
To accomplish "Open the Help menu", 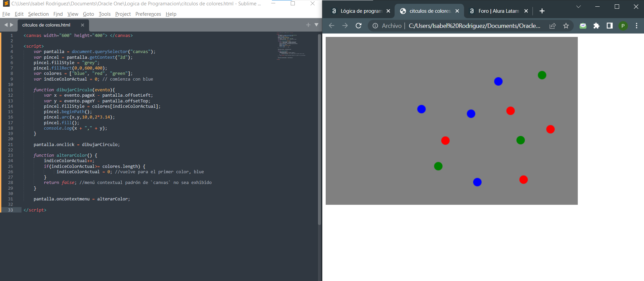I will [x=171, y=14].
